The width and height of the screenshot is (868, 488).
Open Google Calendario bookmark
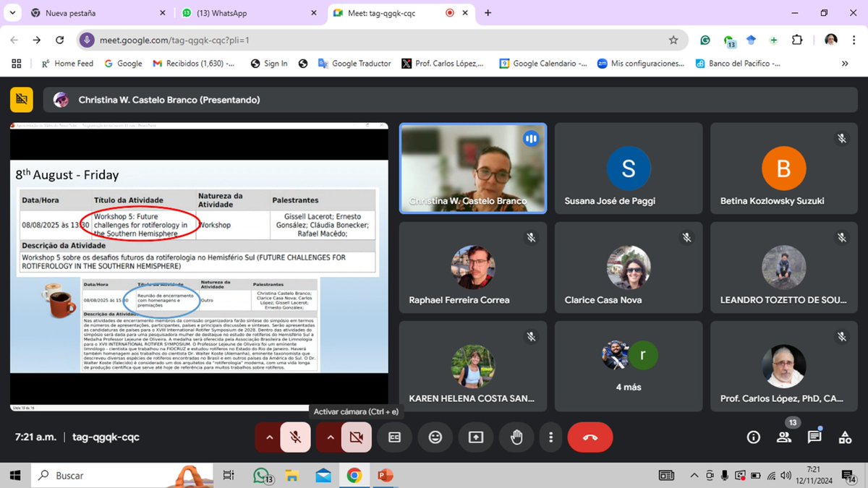pyautogui.click(x=543, y=64)
